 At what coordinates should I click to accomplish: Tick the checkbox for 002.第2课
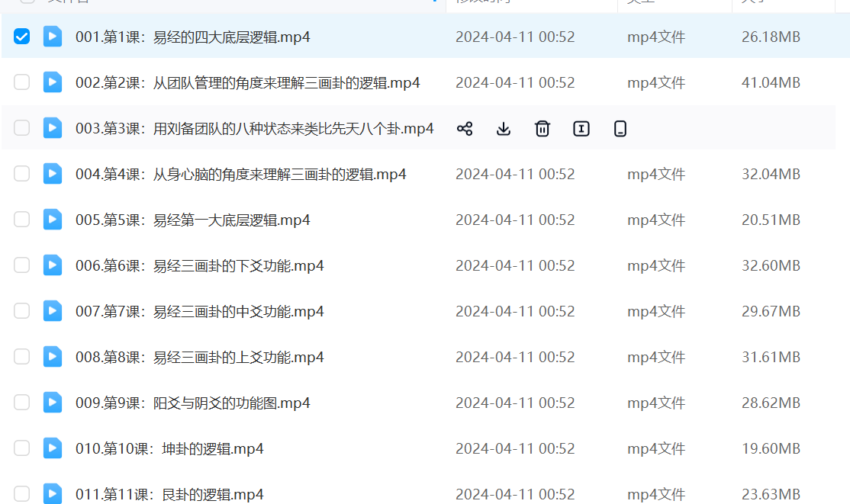pos(22,82)
